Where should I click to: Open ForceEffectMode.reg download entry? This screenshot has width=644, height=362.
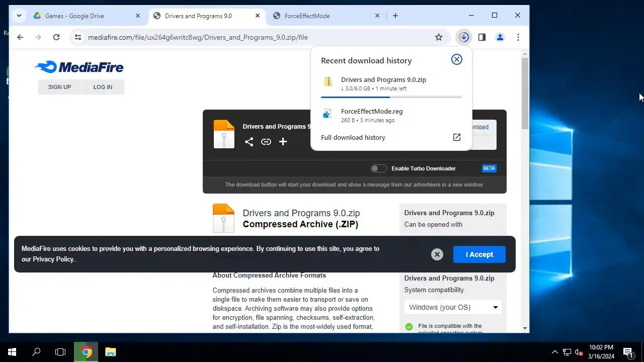coord(391,116)
